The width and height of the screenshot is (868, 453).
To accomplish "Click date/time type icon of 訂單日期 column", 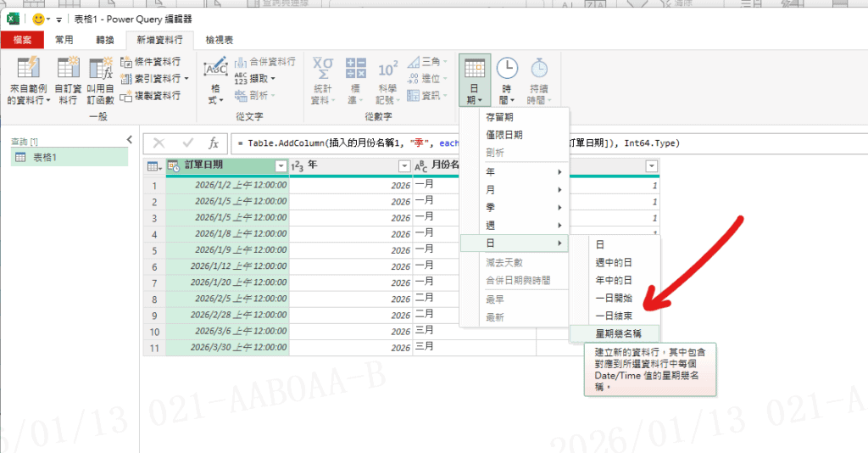I will coord(173,165).
